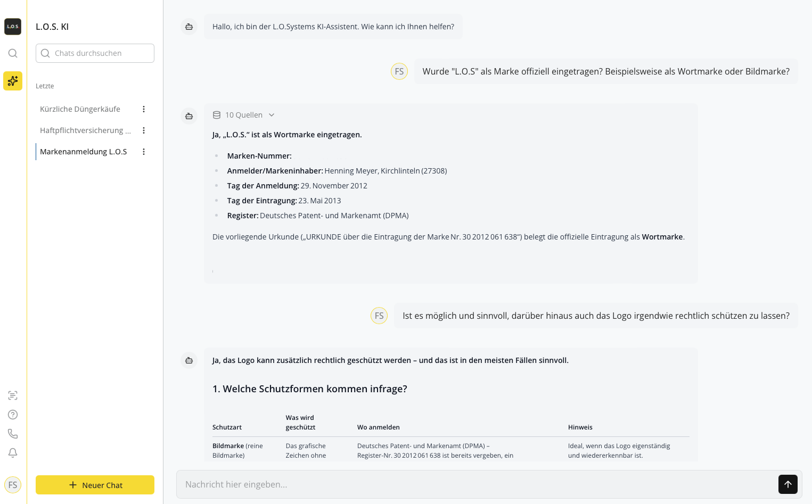This screenshot has width=812, height=504.
Task: Start a Neuer Chat
Action: coord(95,485)
